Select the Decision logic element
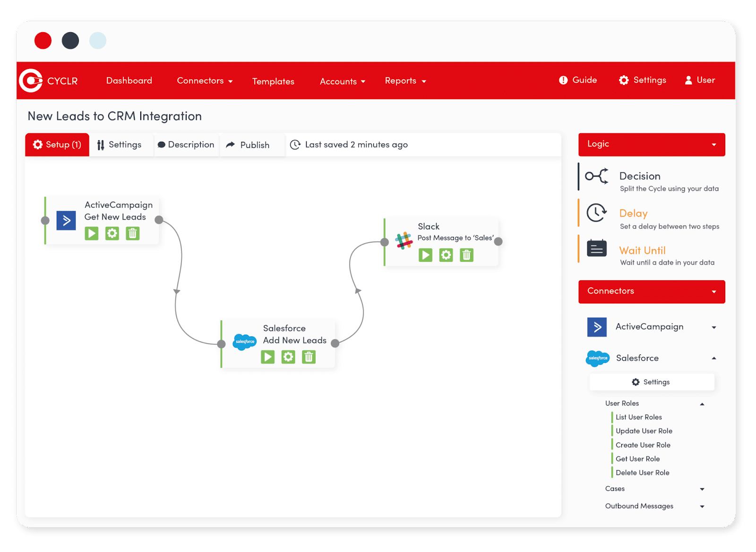Screen dimensions: 756x552 [640, 176]
